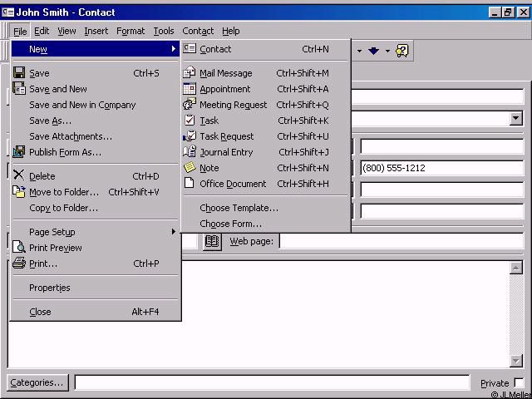Click the Print printer icon
The image size is (532, 399).
[x=19, y=263]
